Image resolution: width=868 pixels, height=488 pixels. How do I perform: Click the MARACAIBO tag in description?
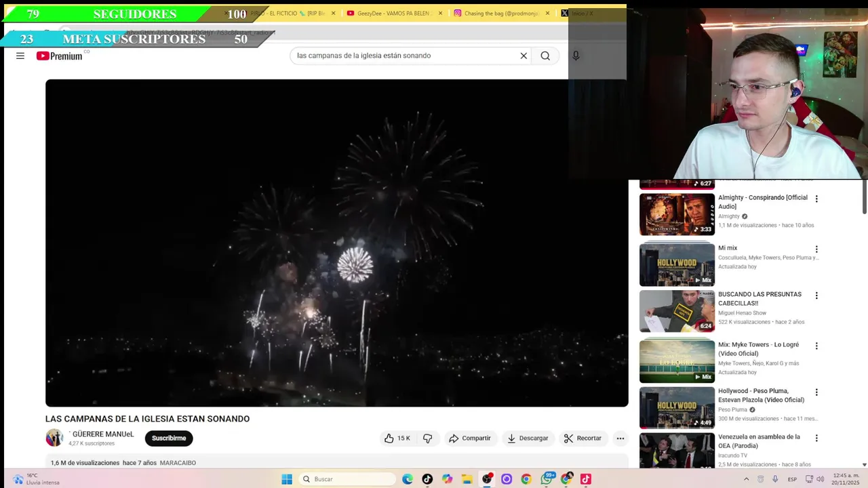178,463
